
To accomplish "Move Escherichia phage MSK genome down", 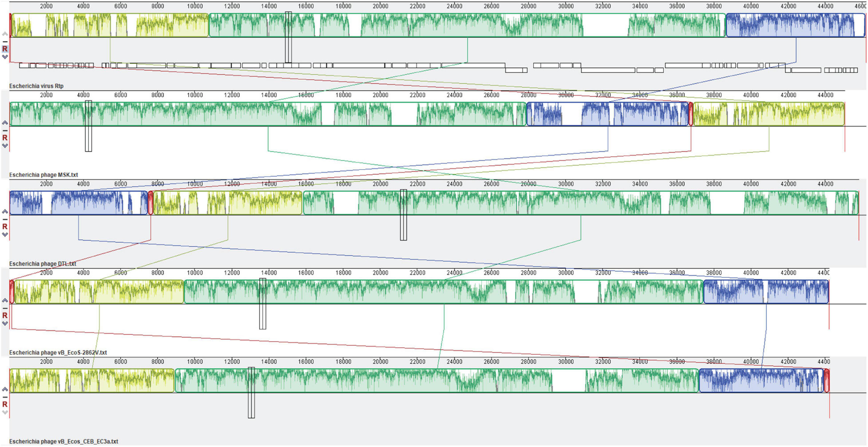I will pyautogui.click(x=5, y=145).
